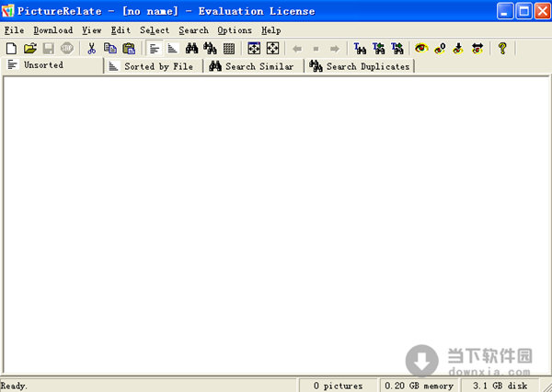
Task: Toggle the Unsorted view toolbar icon
Action: 155,48
